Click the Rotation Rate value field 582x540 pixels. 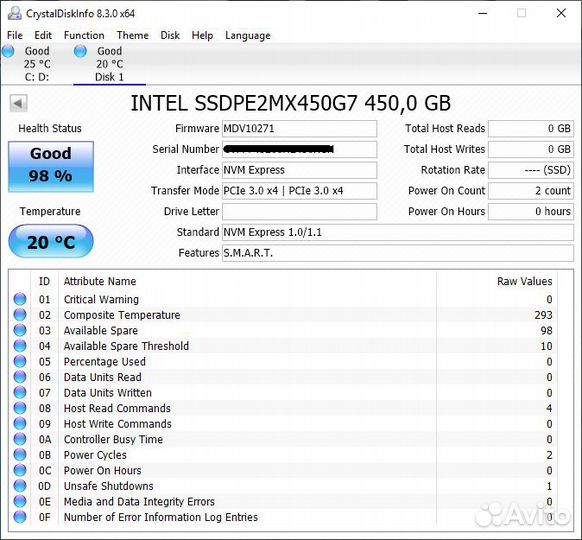pos(531,170)
